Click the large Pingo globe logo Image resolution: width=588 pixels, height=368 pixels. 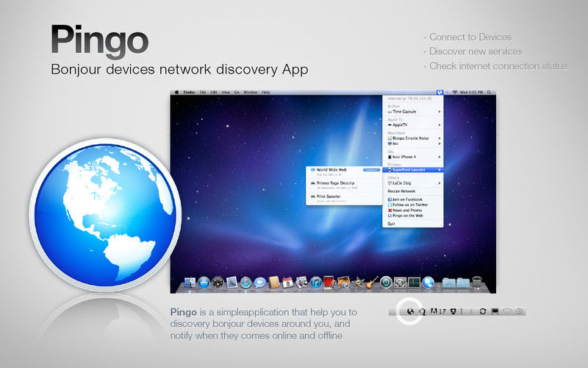pyautogui.click(x=105, y=215)
